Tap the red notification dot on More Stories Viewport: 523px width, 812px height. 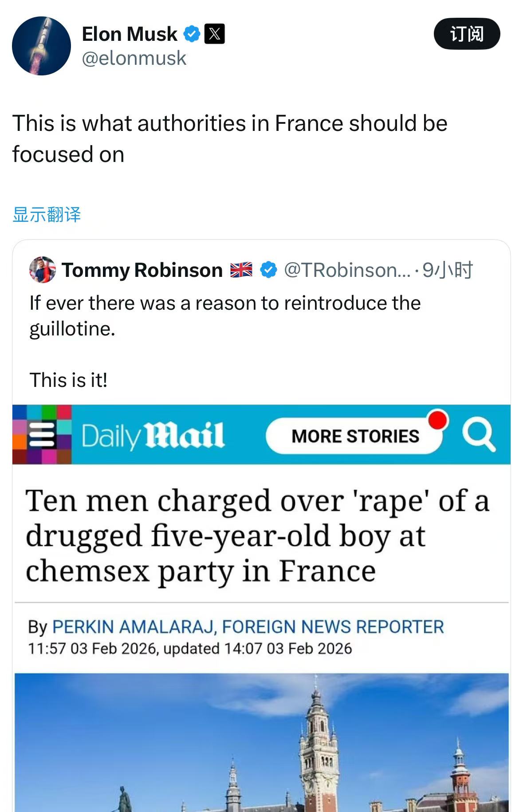438,420
